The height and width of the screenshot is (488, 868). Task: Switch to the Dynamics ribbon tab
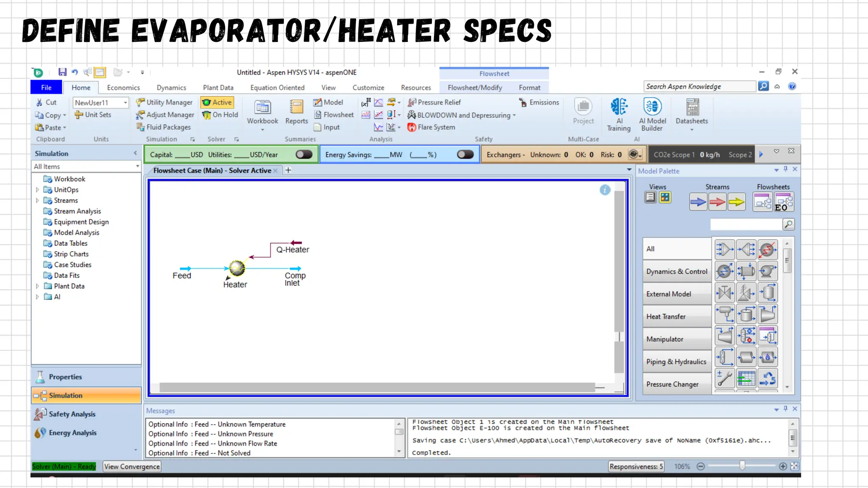tap(171, 87)
